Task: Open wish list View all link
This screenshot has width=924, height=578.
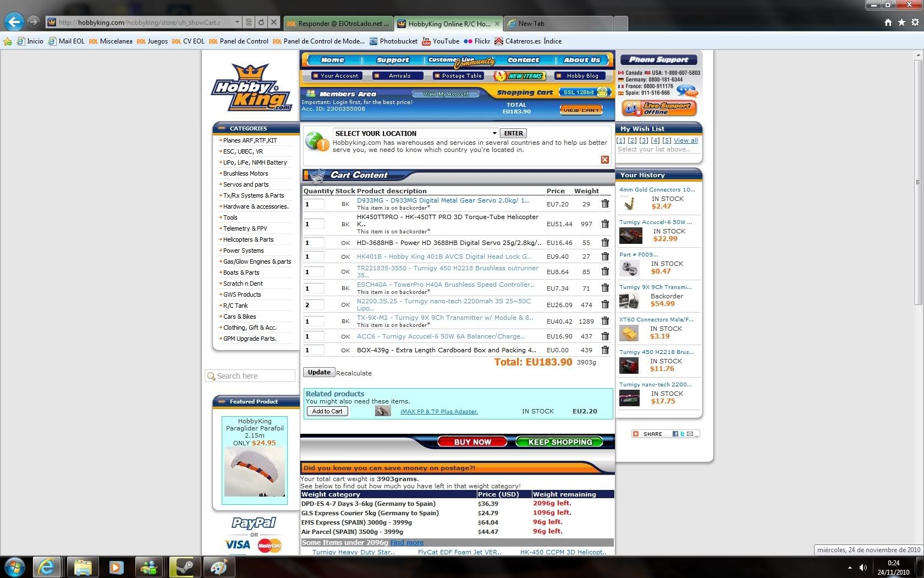Action: 686,140
